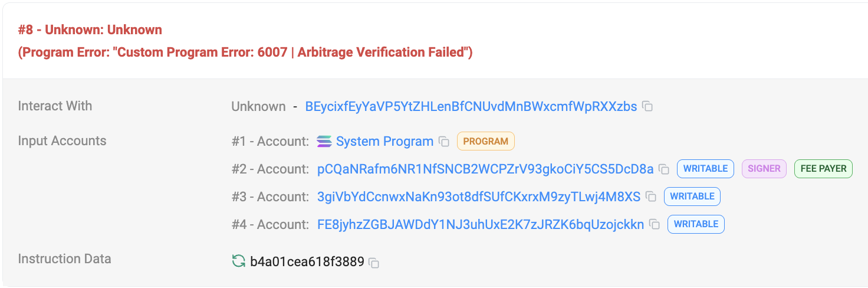Open the System Program account link
Screen dimensions: 868x288
click(384, 142)
